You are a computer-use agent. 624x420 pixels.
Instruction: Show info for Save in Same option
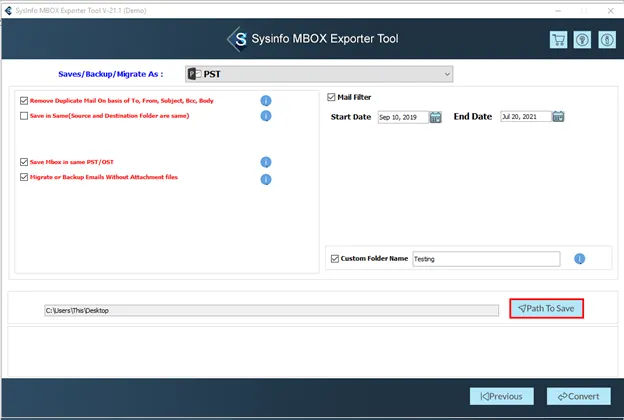[266, 116]
